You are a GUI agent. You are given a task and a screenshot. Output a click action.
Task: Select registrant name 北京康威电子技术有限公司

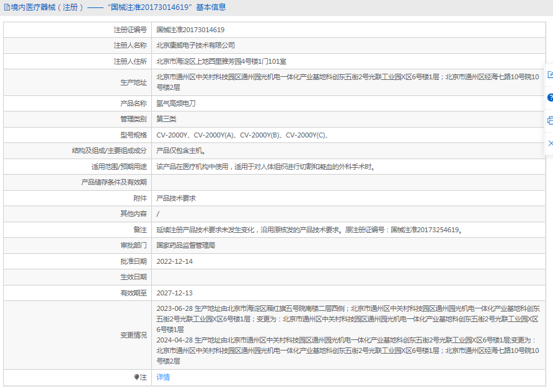tap(195, 46)
